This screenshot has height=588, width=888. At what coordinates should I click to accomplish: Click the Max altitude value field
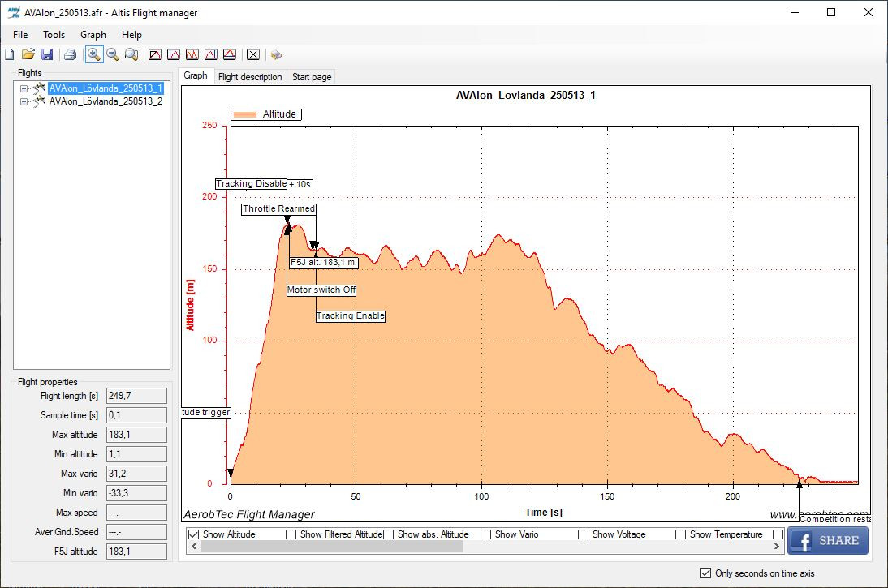(x=136, y=435)
